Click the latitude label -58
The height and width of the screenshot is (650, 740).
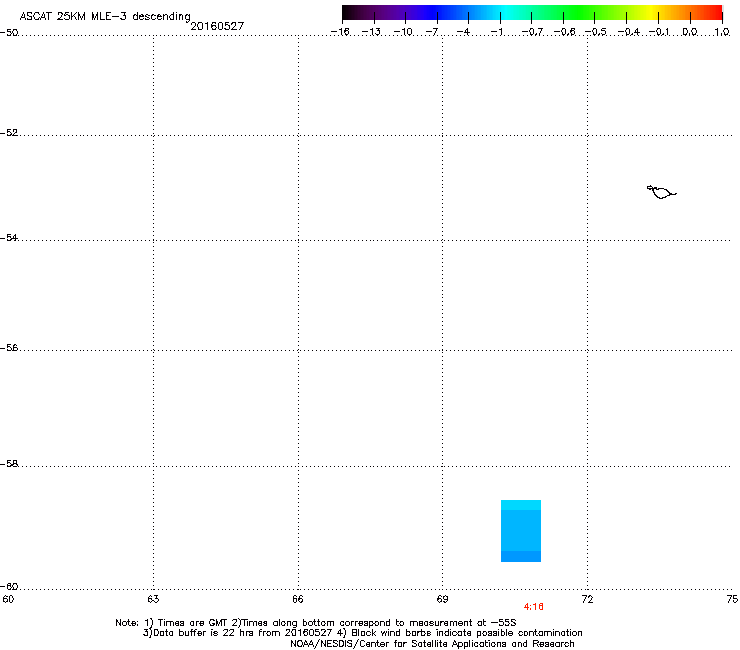pos(9,464)
